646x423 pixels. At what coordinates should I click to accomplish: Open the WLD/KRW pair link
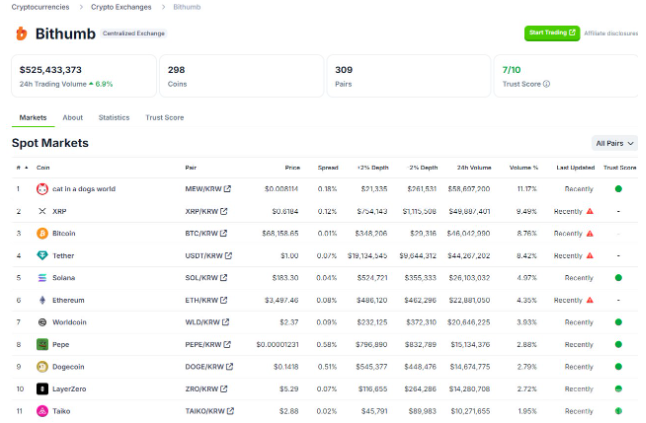207,323
